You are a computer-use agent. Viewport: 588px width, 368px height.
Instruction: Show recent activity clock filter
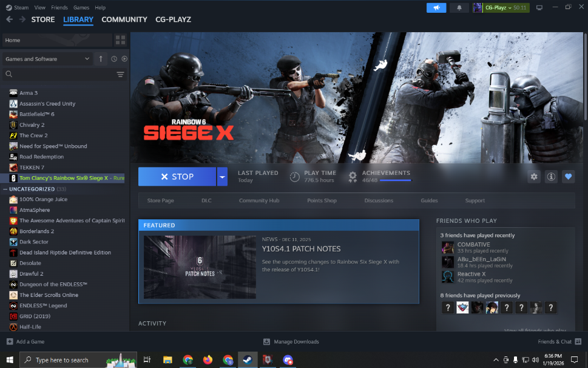coord(114,59)
